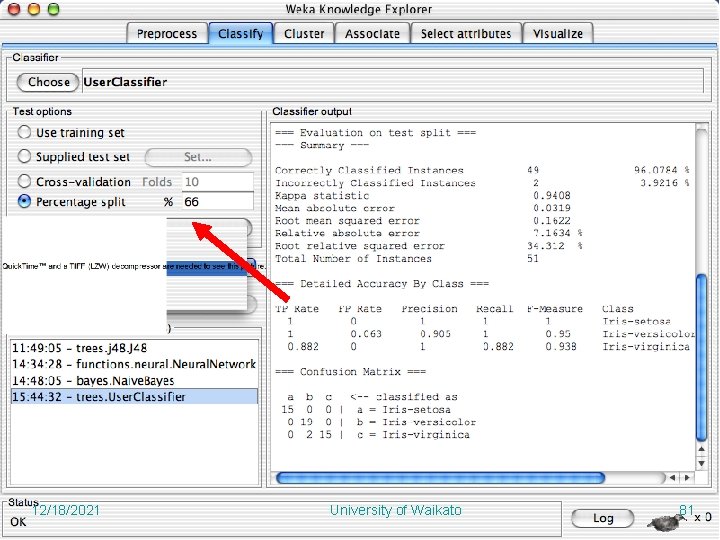Select the bayes.NaiveBayes result entry
720x540 pixels.
pyautogui.click(x=134, y=381)
